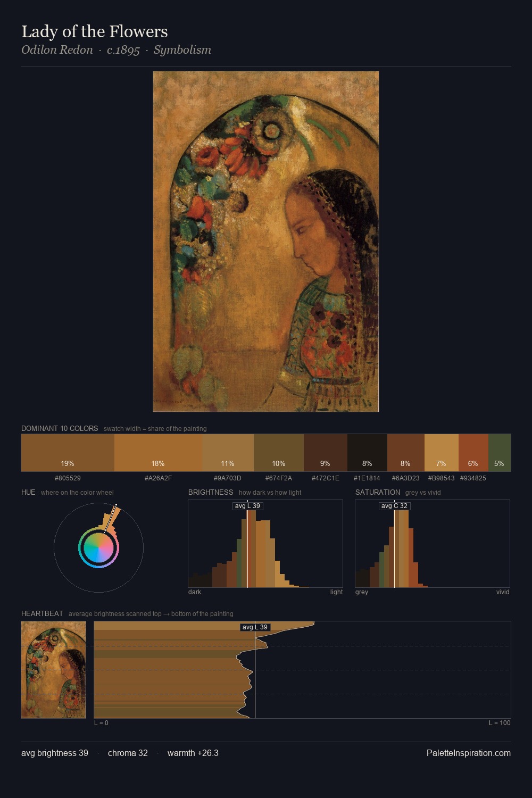Click the Odilon Redon subtitle line
The width and height of the screenshot is (532, 798).
pyautogui.click(x=116, y=50)
